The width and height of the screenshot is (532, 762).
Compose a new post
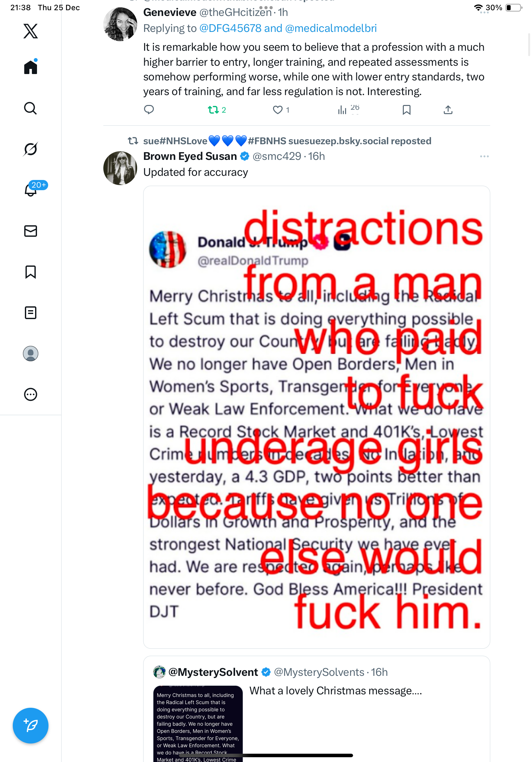(31, 726)
